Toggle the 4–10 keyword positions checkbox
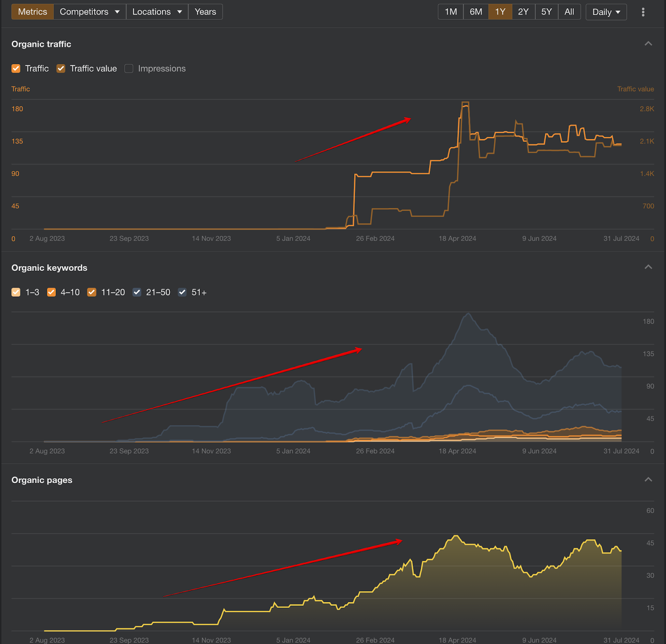Image resolution: width=666 pixels, height=644 pixels. (x=51, y=292)
